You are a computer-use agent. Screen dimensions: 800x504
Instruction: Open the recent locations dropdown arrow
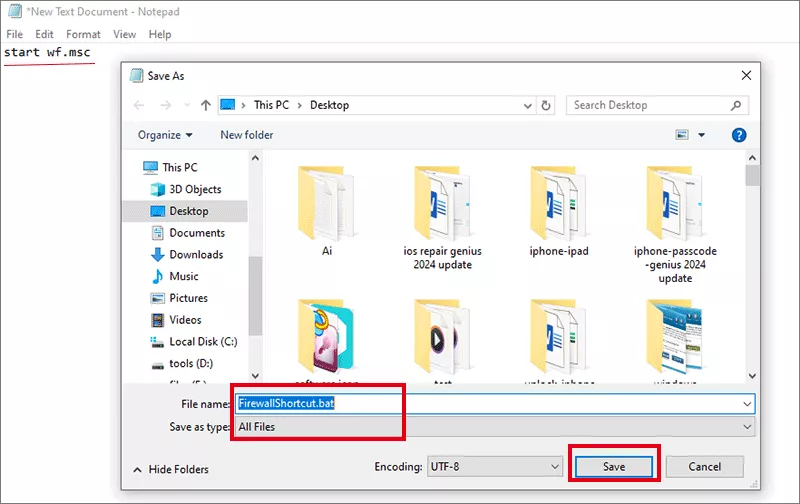[187, 105]
